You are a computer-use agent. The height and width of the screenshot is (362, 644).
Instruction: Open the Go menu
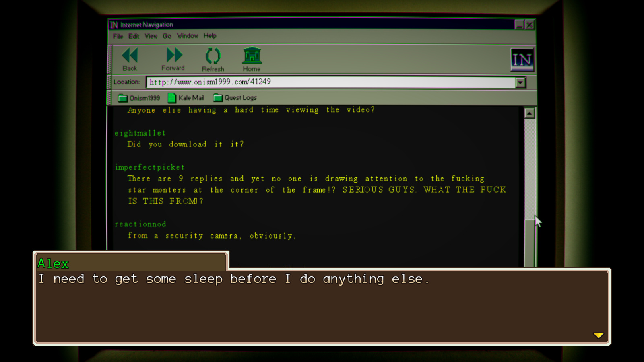pyautogui.click(x=167, y=36)
